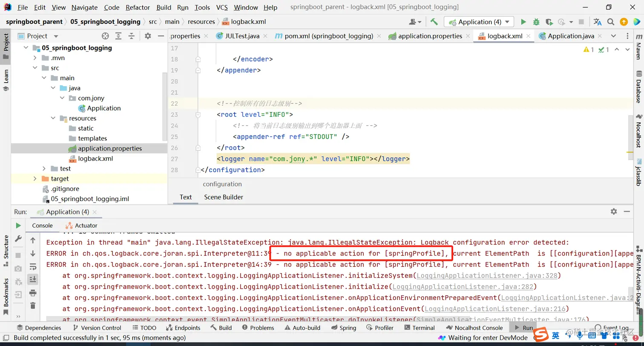Open the VCS menu
This screenshot has height=346, width=644.
[x=221, y=7]
